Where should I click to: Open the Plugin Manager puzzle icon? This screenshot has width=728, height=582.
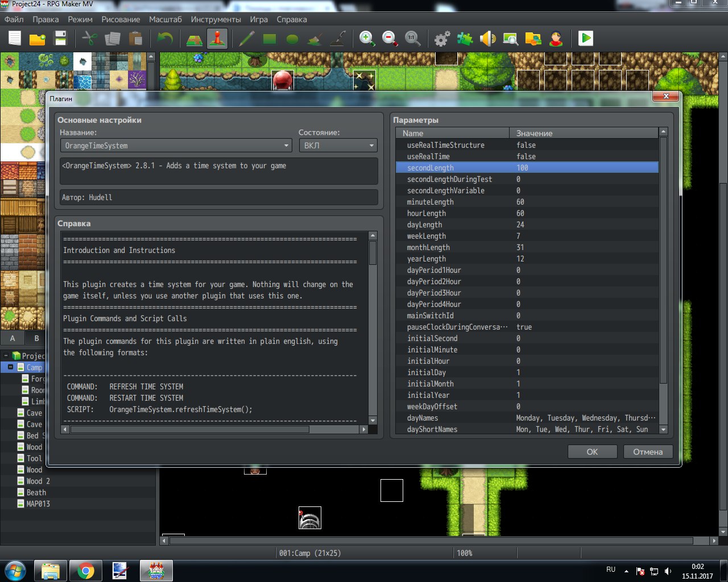(465, 39)
